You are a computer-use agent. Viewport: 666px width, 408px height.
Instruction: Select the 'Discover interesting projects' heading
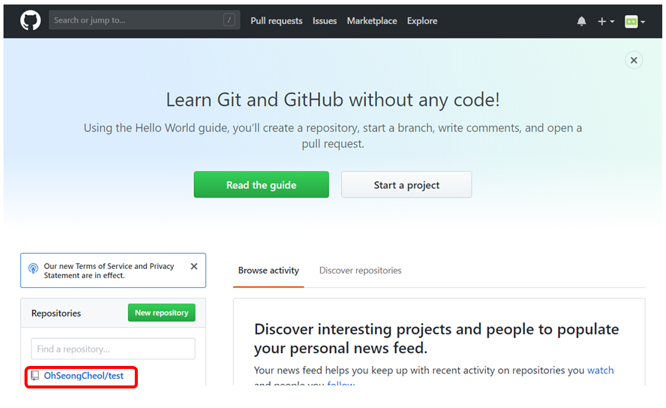[x=436, y=338]
